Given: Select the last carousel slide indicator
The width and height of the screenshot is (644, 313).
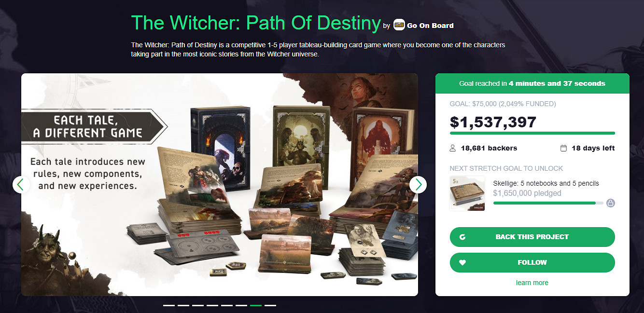Looking at the screenshot, I should 270,305.
